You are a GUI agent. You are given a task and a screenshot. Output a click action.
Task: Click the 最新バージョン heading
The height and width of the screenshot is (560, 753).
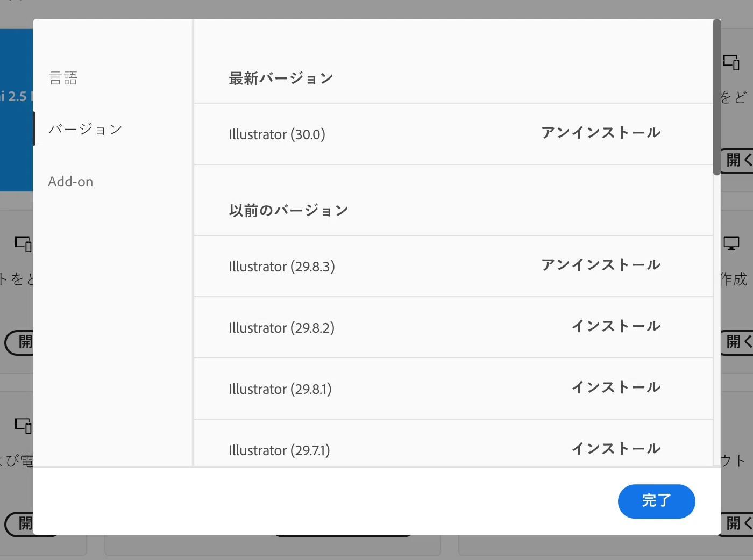pyautogui.click(x=281, y=78)
